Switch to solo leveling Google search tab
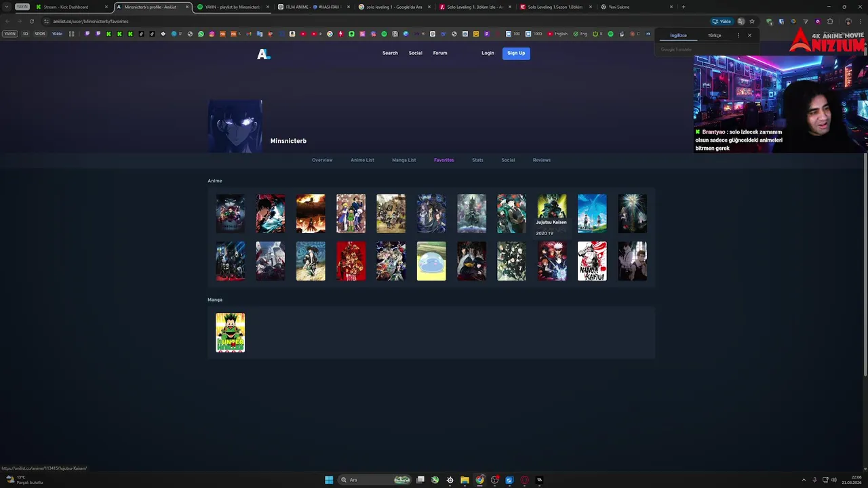Screen dimensions: 868x488 pyautogui.click(x=393, y=7)
